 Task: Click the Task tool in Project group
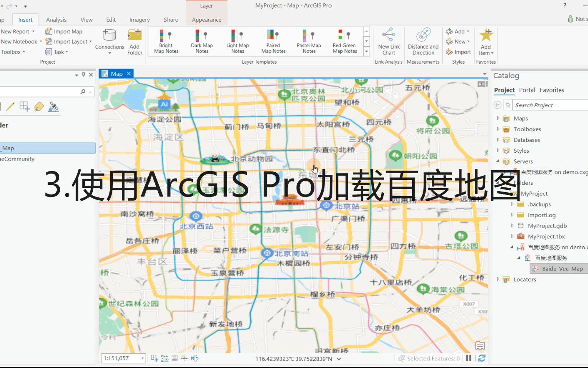(x=56, y=51)
